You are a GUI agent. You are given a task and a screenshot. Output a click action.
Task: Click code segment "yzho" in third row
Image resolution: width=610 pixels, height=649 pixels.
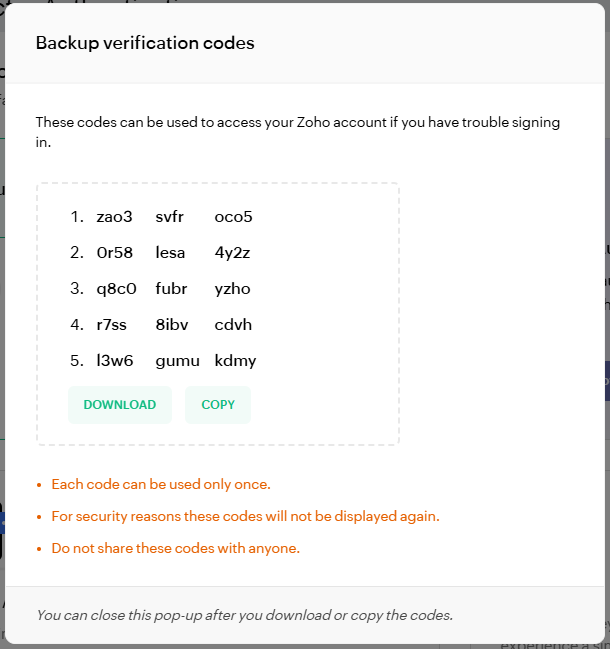coord(232,289)
